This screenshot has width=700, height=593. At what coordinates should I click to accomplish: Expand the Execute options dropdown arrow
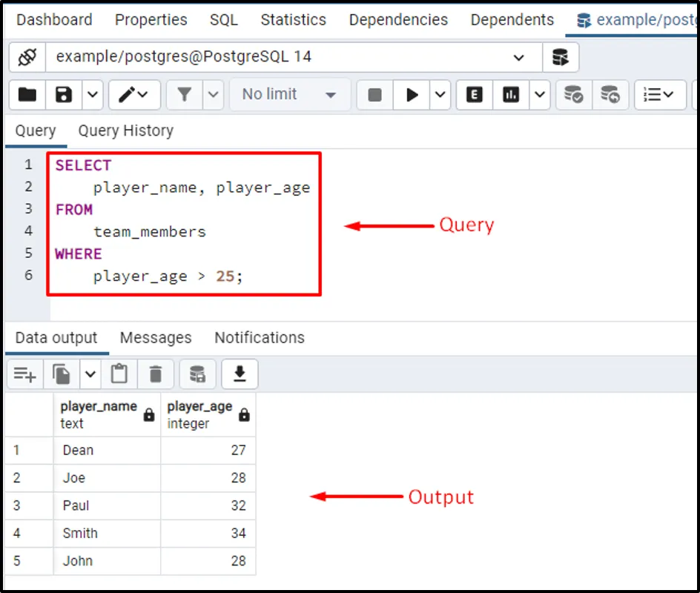(x=440, y=94)
